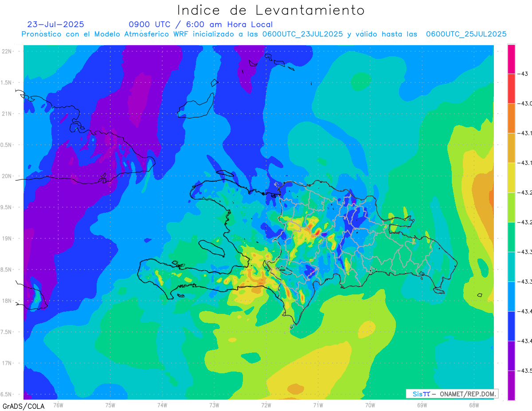Click the '18N' latitude label
Screen dimensions: 532x411
(8, 301)
